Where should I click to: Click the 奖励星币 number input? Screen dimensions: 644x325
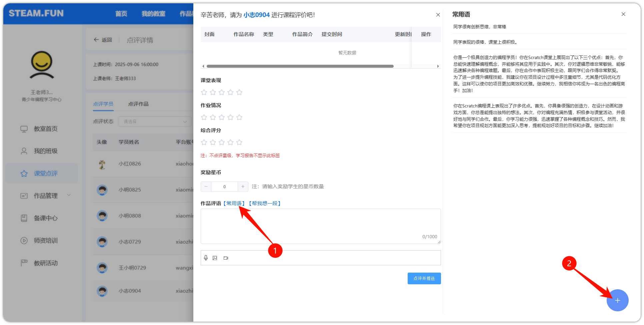[x=224, y=187]
